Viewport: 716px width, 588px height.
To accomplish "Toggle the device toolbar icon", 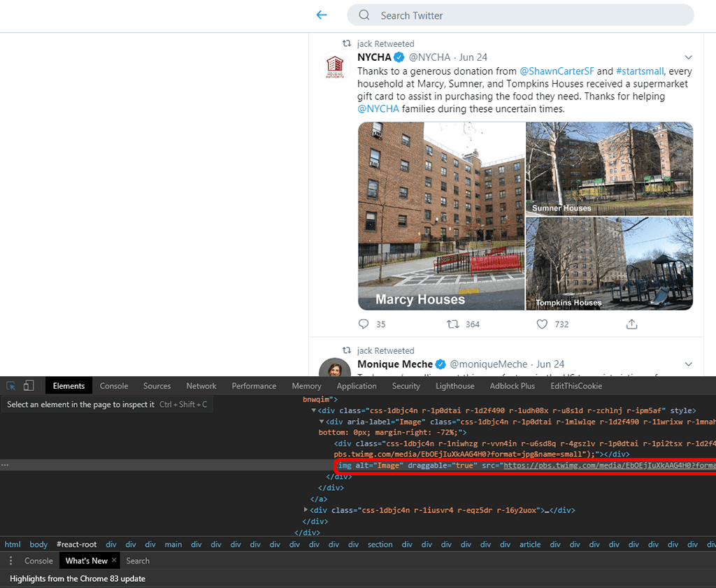I will point(28,386).
